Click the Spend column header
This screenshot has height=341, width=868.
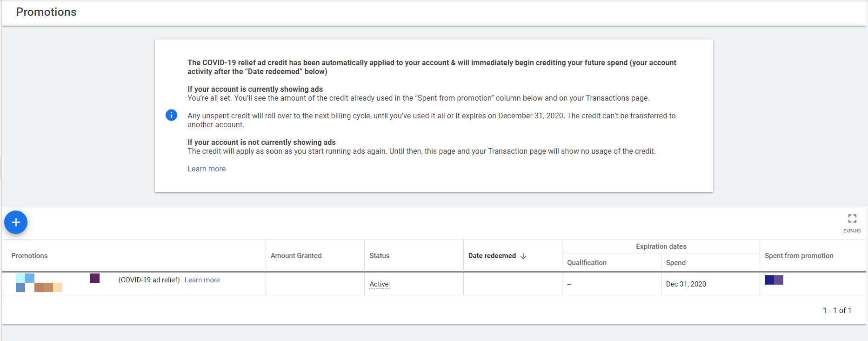point(675,263)
